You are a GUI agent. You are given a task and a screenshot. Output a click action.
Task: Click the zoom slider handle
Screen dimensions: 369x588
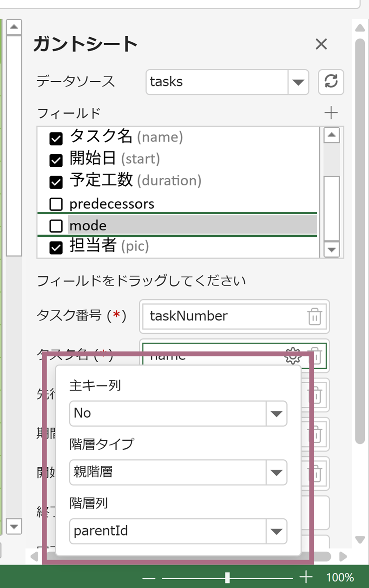tap(227, 577)
